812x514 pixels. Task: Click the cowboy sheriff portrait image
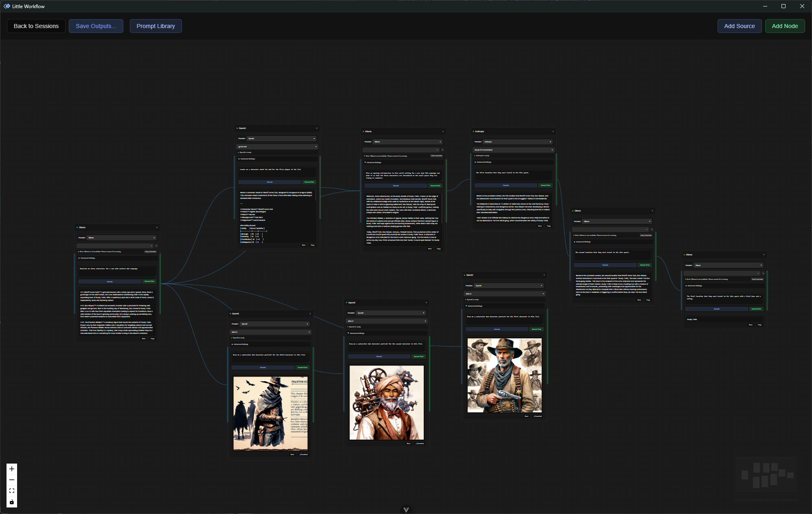point(504,375)
